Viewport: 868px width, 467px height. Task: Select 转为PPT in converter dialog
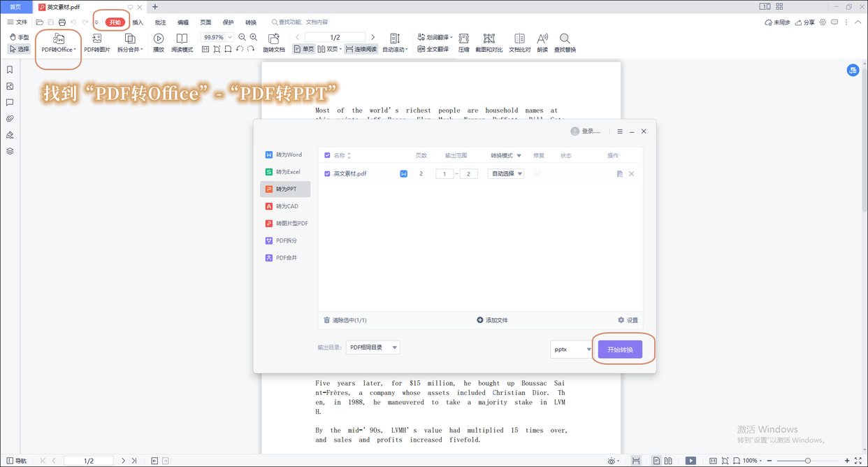coord(284,189)
